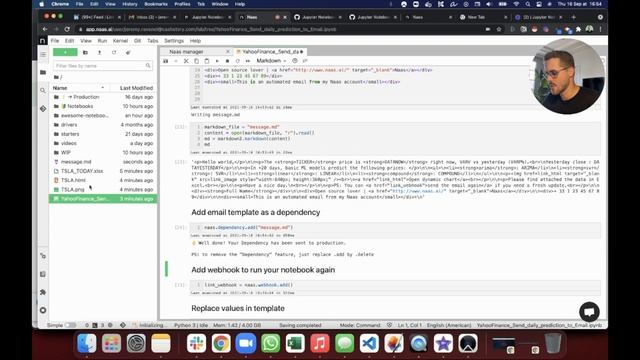Viewport: 640px width, 360px height.
Task: Run the selected cell
Action: coord(217,61)
